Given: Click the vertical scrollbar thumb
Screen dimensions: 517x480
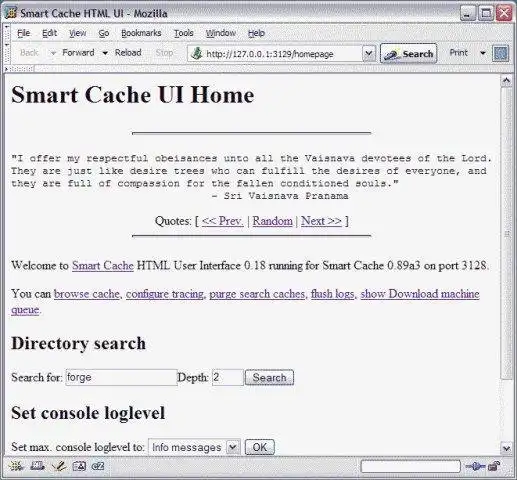Looking at the screenshot, I should pyautogui.click(x=506, y=233).
